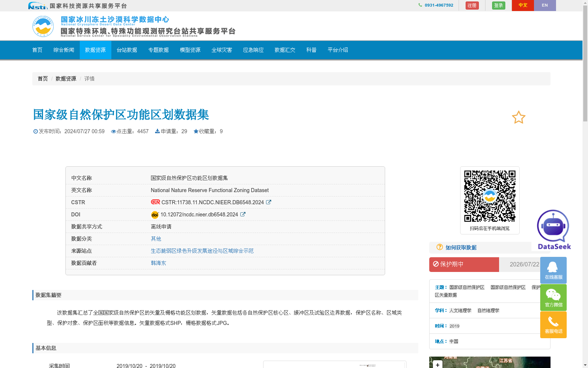Open the 专题数据 navigation tab
This screenshot has width=588, height=368.
(158, 50)
